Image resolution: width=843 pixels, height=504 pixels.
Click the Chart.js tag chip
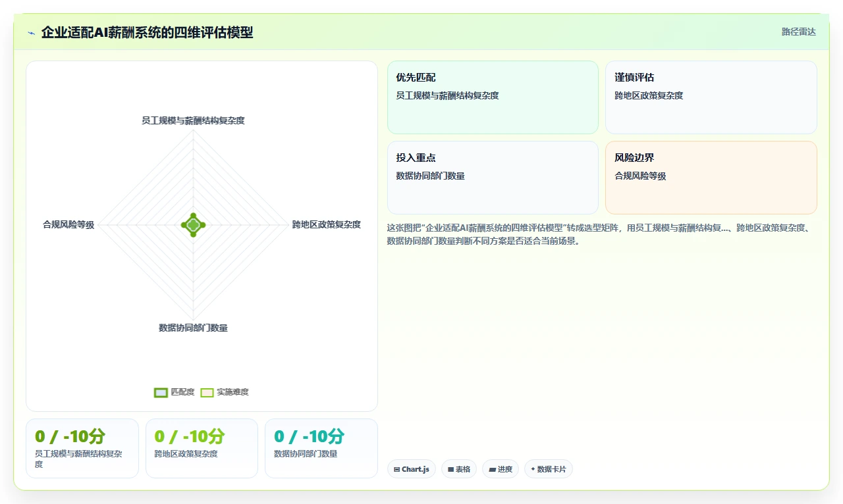pyautogui.click(x=412, y=469)
